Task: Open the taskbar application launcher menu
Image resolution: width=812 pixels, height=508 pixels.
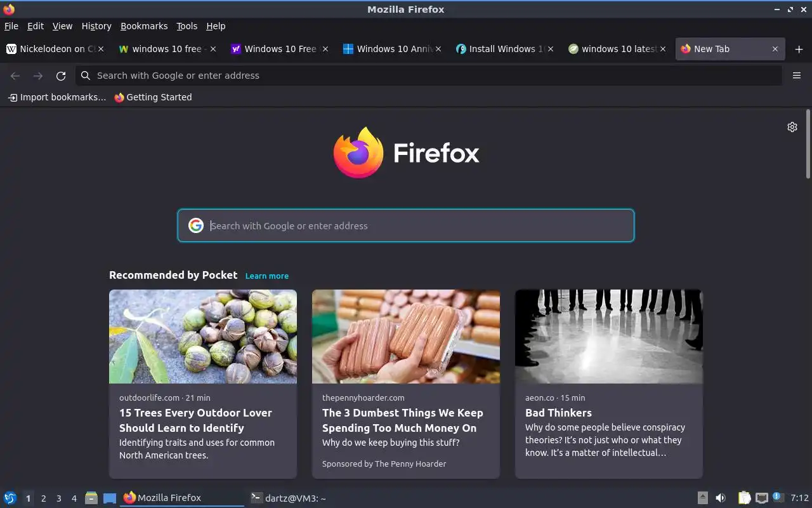Action: click(x=10, y=498)
